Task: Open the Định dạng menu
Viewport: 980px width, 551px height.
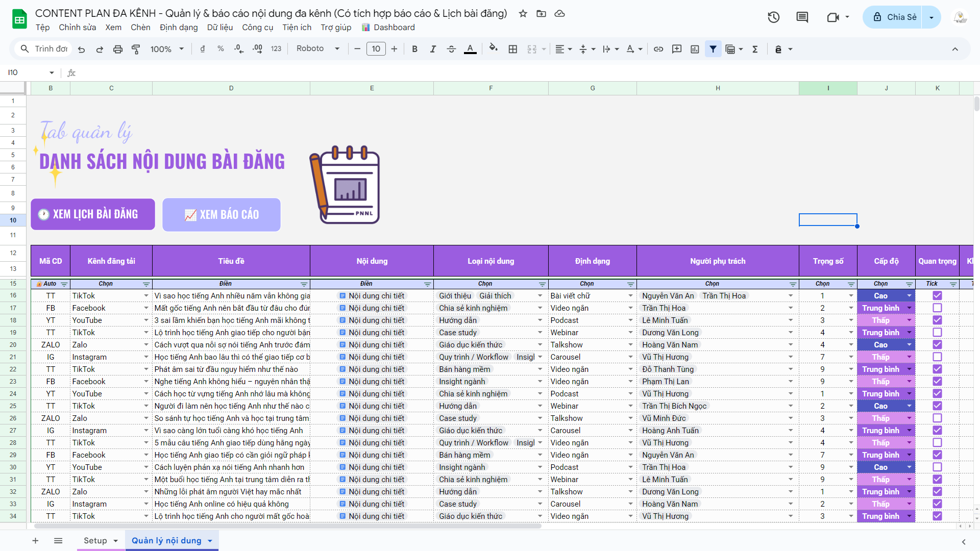Action: coord(179,28)
